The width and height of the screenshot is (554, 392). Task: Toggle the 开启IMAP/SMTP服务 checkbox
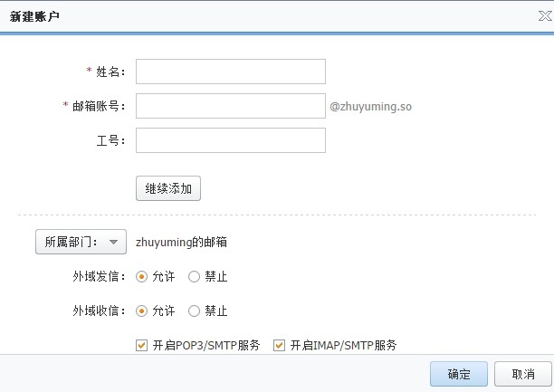click(x=279, y=345)
